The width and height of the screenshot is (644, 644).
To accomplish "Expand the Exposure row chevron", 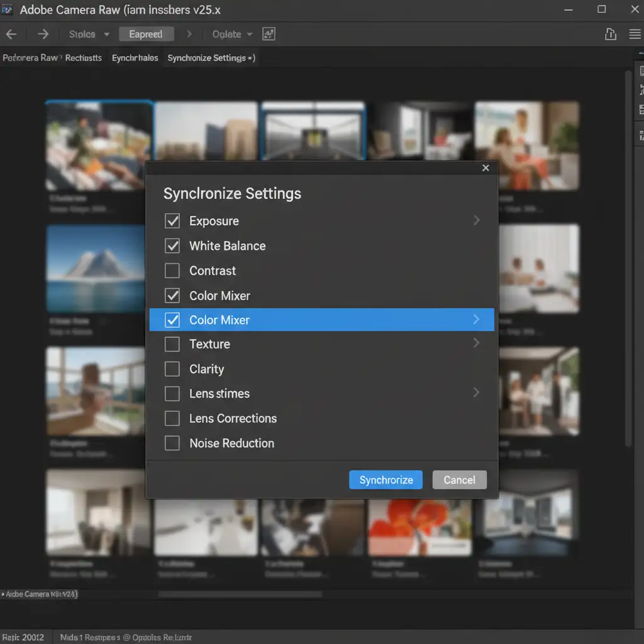I will pos(476,221).
